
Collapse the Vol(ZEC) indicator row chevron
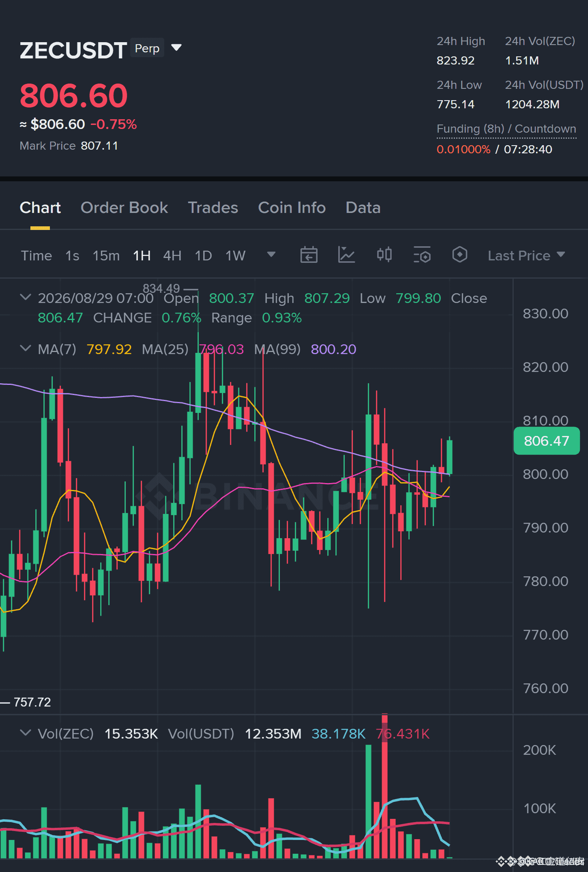click(x=25, y=733)
